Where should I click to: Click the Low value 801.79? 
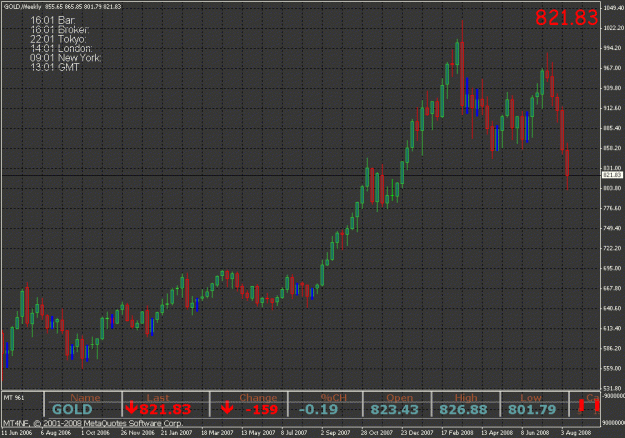(x=532, y=409)
